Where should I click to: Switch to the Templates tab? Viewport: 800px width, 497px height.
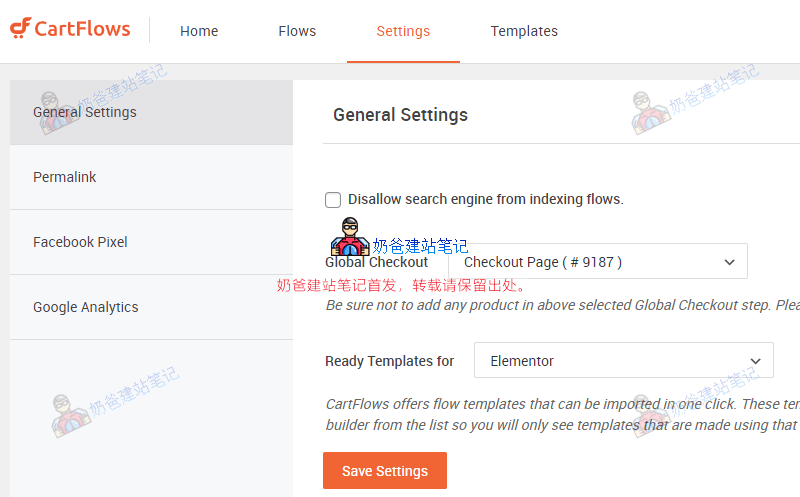point(524,31)
